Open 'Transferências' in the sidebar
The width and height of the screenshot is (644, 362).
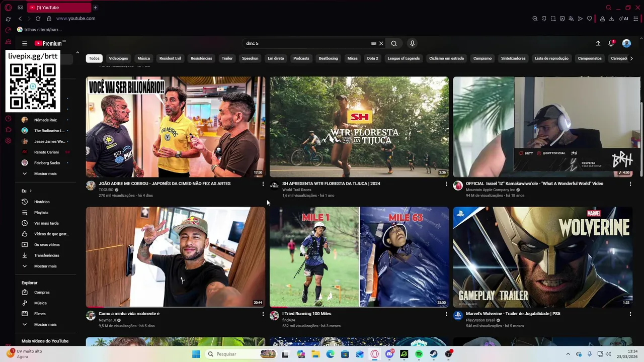tap(46, 255)
